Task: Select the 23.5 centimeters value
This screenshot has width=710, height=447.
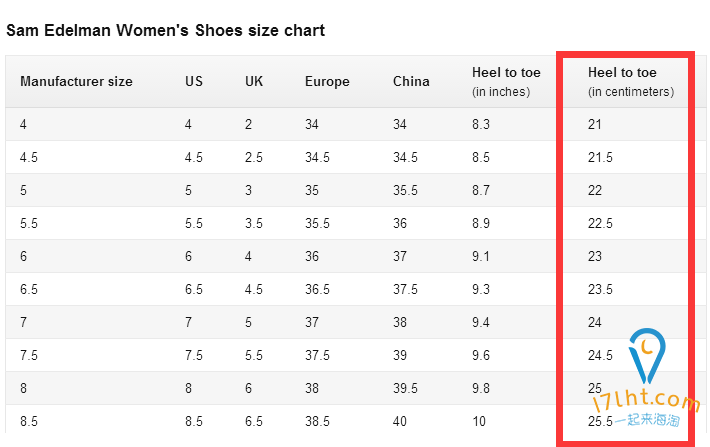Action: point(600,289)
